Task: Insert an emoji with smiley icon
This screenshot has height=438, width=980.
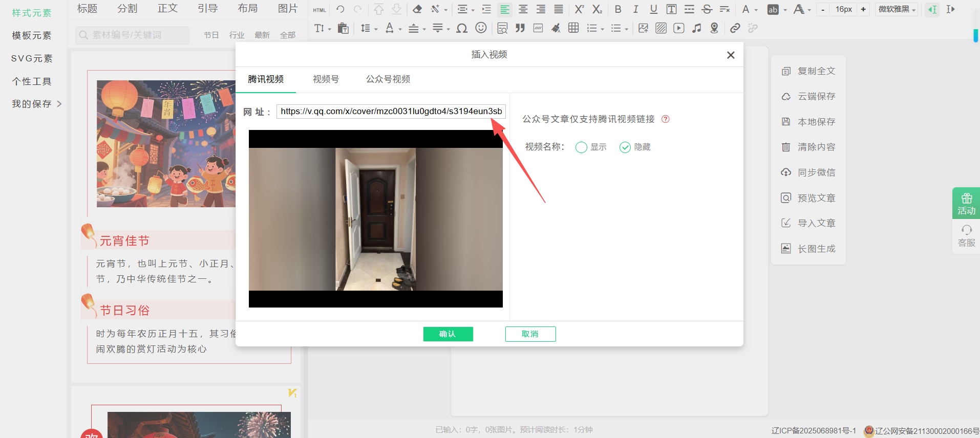Action: [x=481, y=28]
